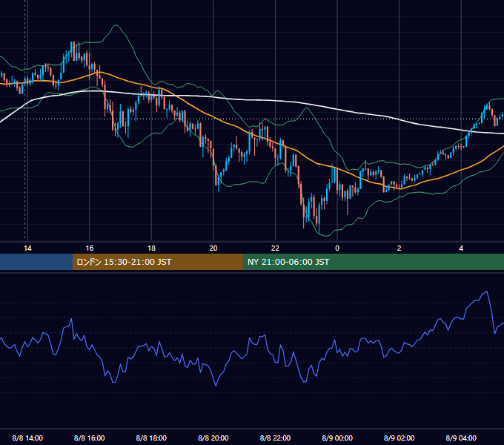Click the 8/8 18:00 time axis label

coord(151,438)
